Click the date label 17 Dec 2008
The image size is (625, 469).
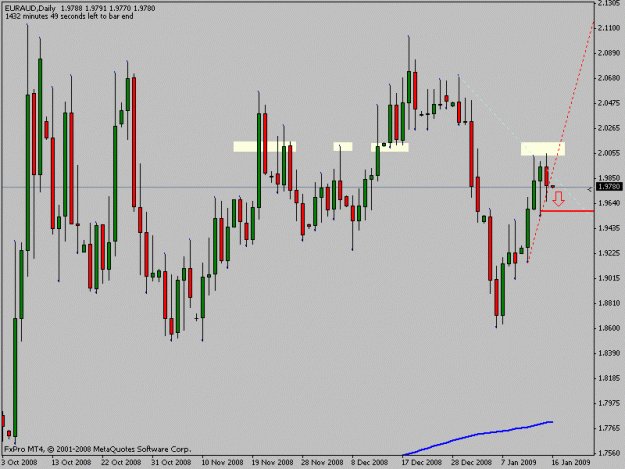[422, 463]
